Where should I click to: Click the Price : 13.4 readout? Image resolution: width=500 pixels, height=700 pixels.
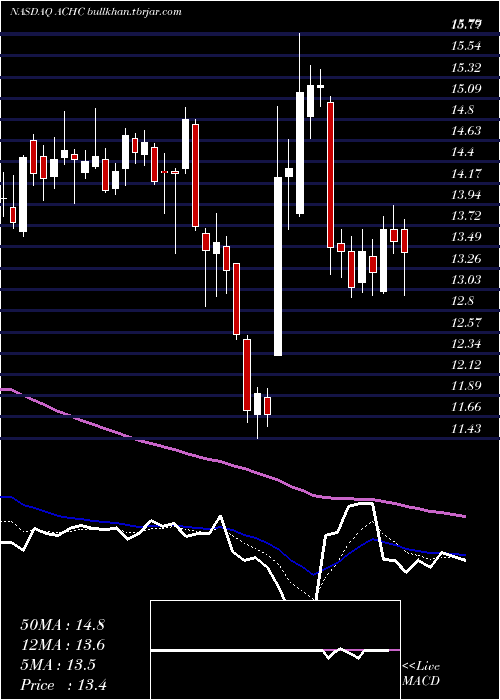point(63,684)
